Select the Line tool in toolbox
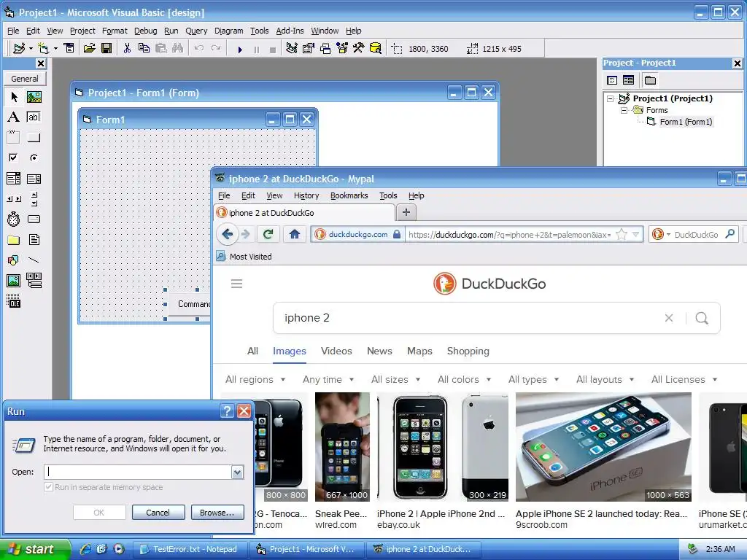The image size is (747, 560). [34, 260]
